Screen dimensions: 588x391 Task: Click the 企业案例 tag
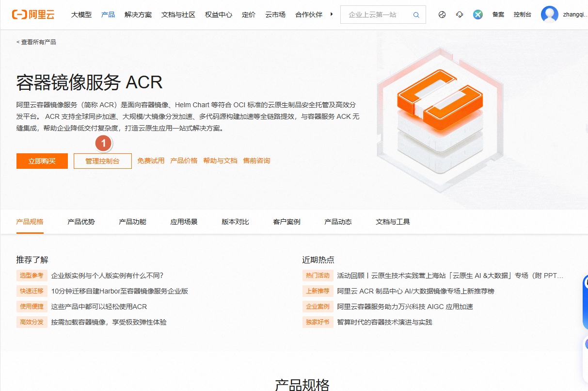point(318,307)
